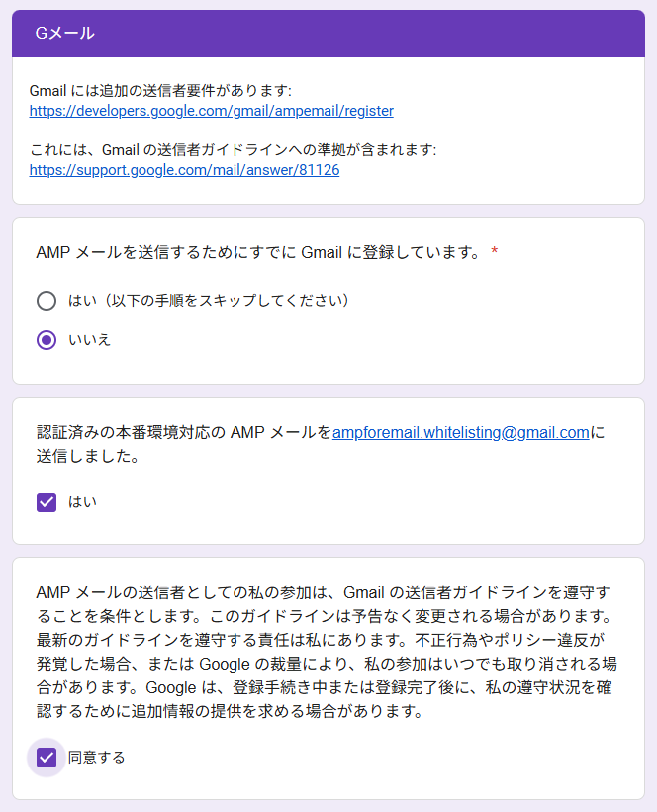Uncheck the はい checkbox for sent AMP mail
Screen dimensions: 657x812
click(x=47, y=502)
